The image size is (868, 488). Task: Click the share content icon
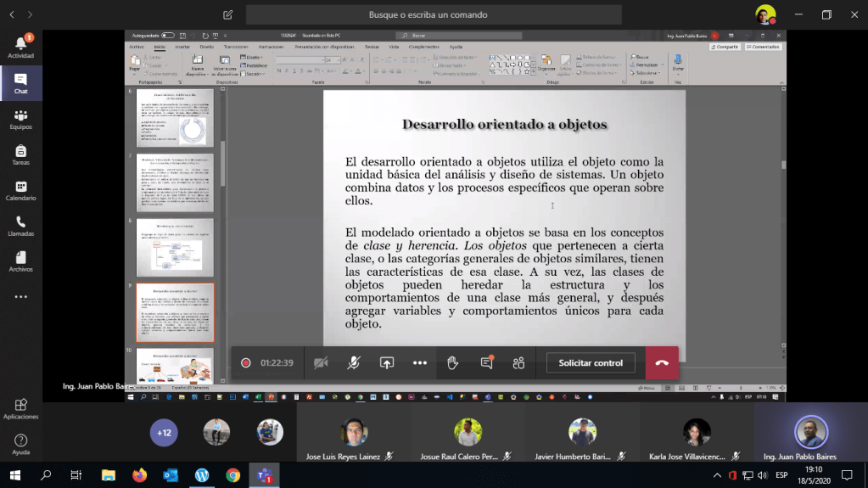click(x=387, y=363)
